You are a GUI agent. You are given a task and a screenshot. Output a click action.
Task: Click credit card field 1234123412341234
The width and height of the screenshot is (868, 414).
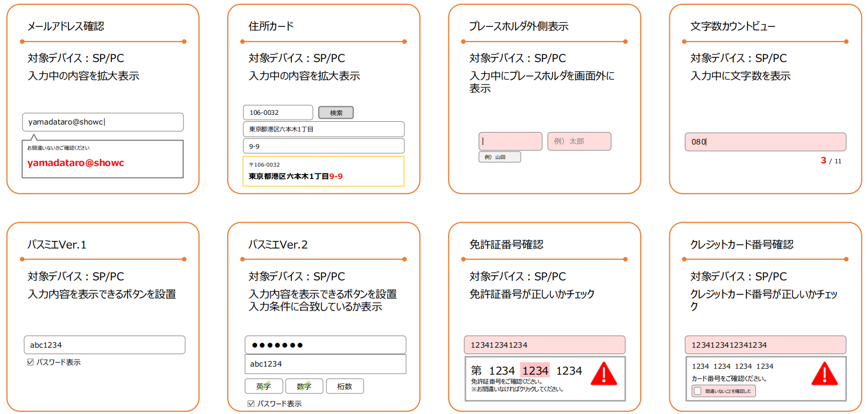(x=765, y=345)
